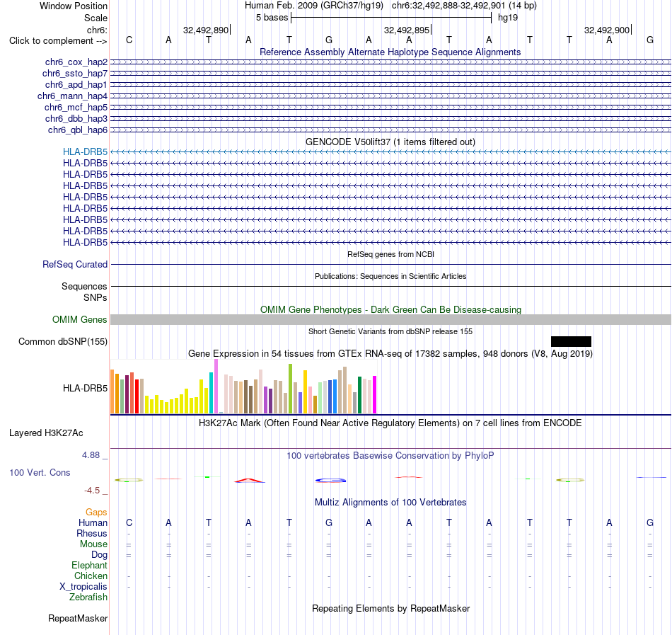Image resolution: width=672 pixels, height=635 pixels.
Task: Select the 4.88 PhyloP upper scale value
Action: tap(91, 455)
